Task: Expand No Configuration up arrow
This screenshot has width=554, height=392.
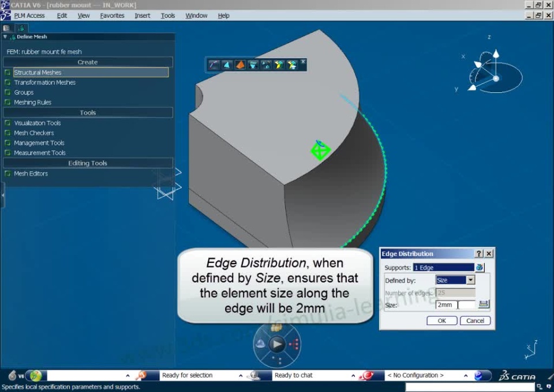Action: [466, 376]
